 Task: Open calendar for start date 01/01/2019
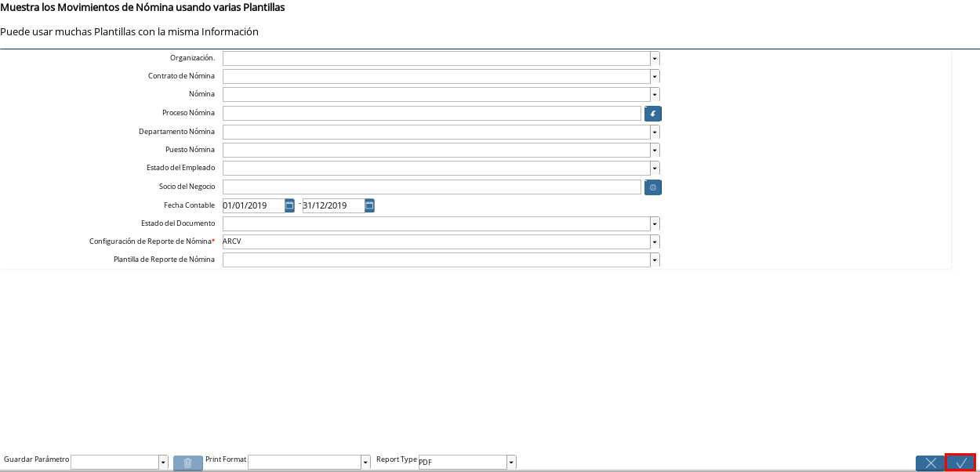(x=289, y=205)
